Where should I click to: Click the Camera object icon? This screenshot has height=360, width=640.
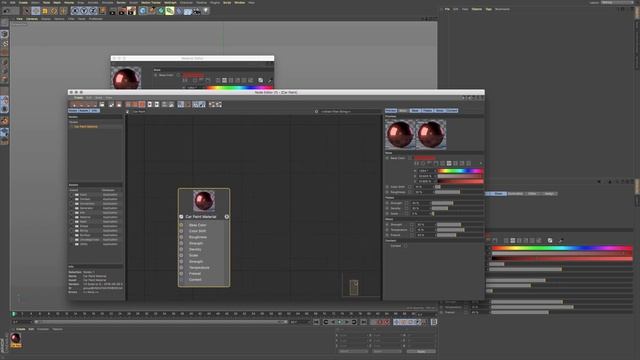click(197, 11)
